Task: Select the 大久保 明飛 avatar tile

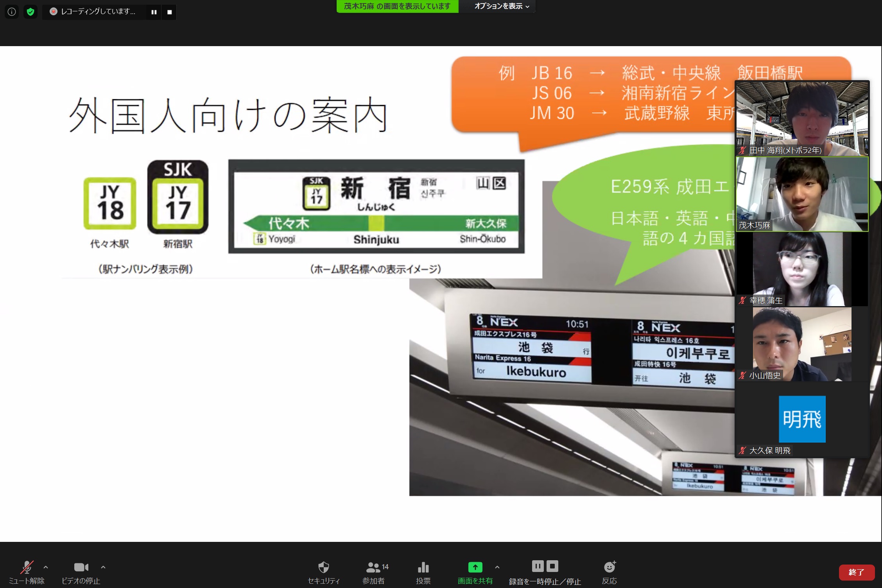Action: coord(802,419)
